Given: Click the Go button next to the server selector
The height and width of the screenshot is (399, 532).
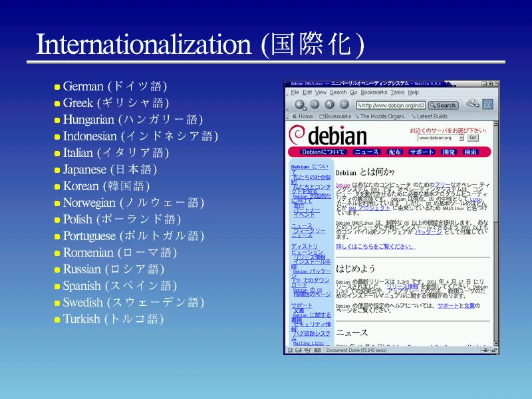Looking at the screenshot, I should click(473, 138).
